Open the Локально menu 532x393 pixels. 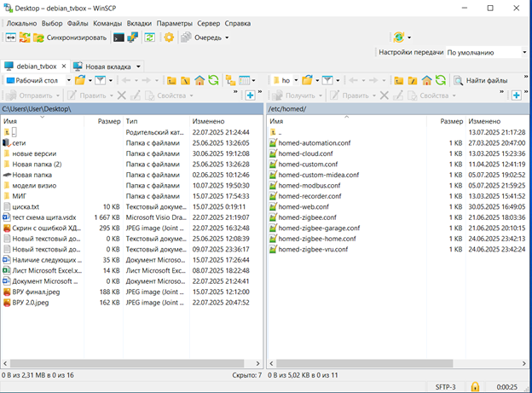coord(21,23)
